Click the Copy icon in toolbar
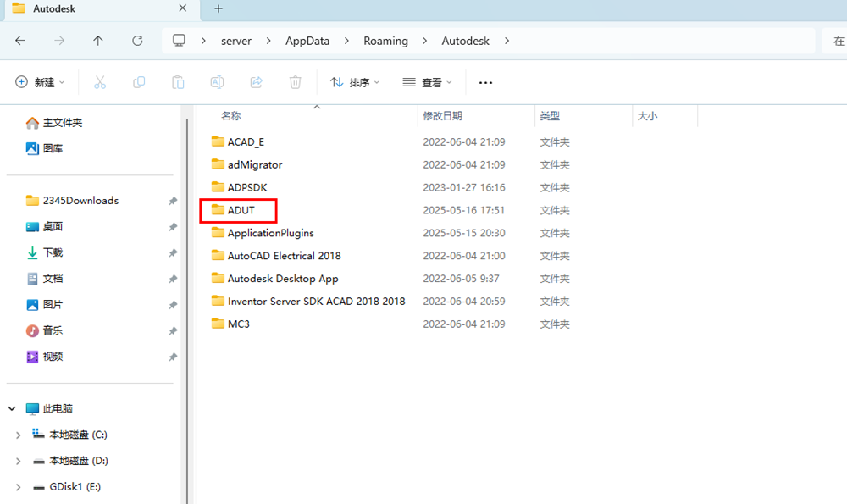The width and height of the screenshot is (847, 504). pyautogui.click(x=139, y=82)
